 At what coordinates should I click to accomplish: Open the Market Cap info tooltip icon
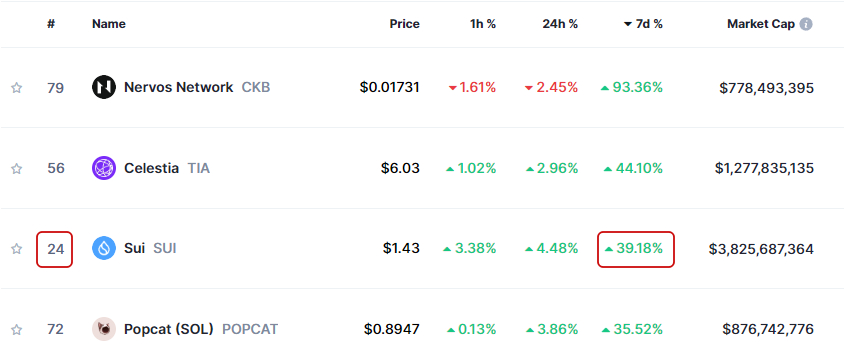[806, 24]
